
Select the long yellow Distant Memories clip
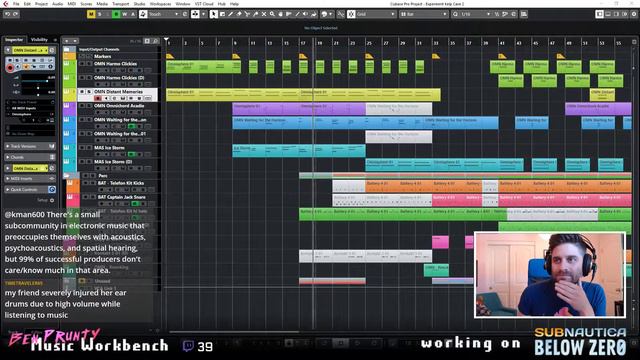[303, 95]
